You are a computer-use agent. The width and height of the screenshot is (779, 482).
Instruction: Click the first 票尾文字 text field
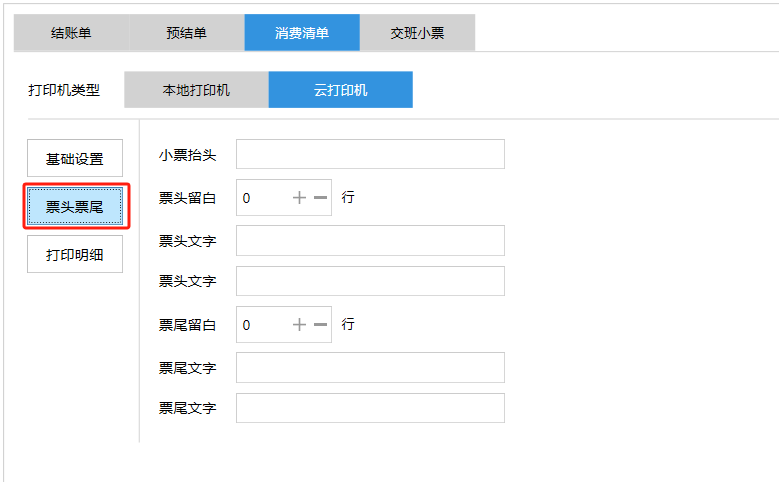pyautogui.click(x=370, y=368)
